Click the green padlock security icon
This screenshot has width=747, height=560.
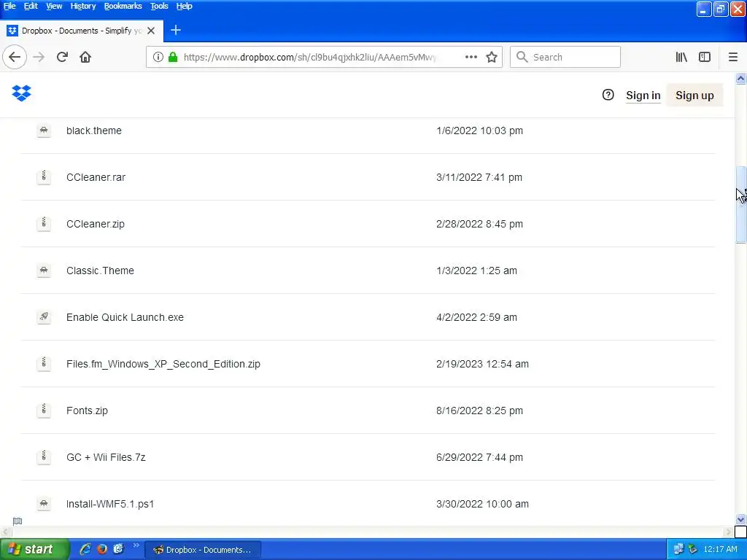tap(173, 57)
